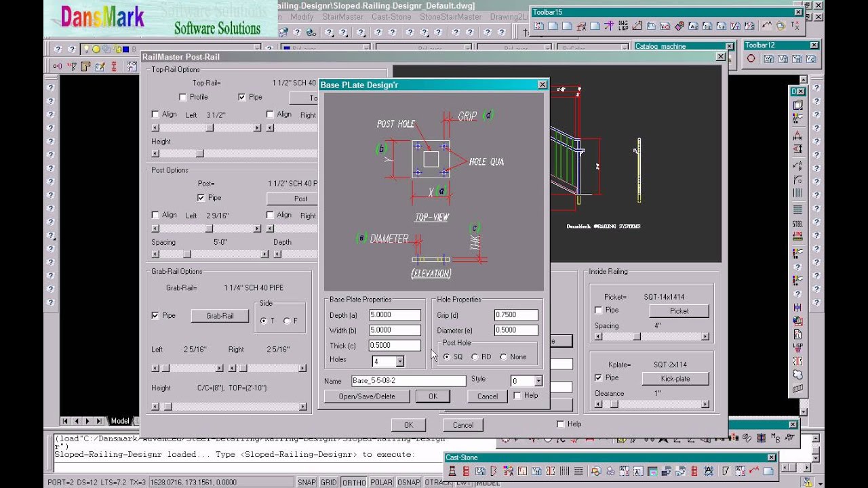Check the Pipe checkbox next to Picket
The height and width of the screenshot is (488, 868).
point(598,310)
